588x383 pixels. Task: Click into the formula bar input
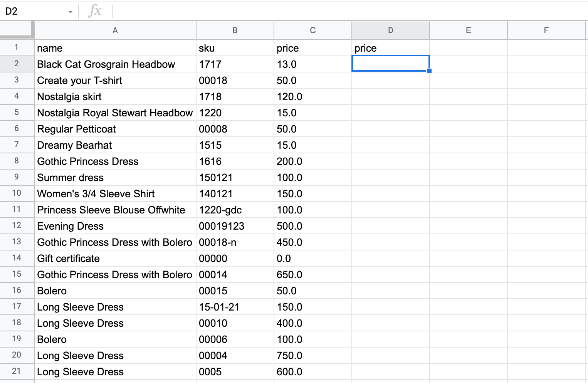(x=347, y=11)
